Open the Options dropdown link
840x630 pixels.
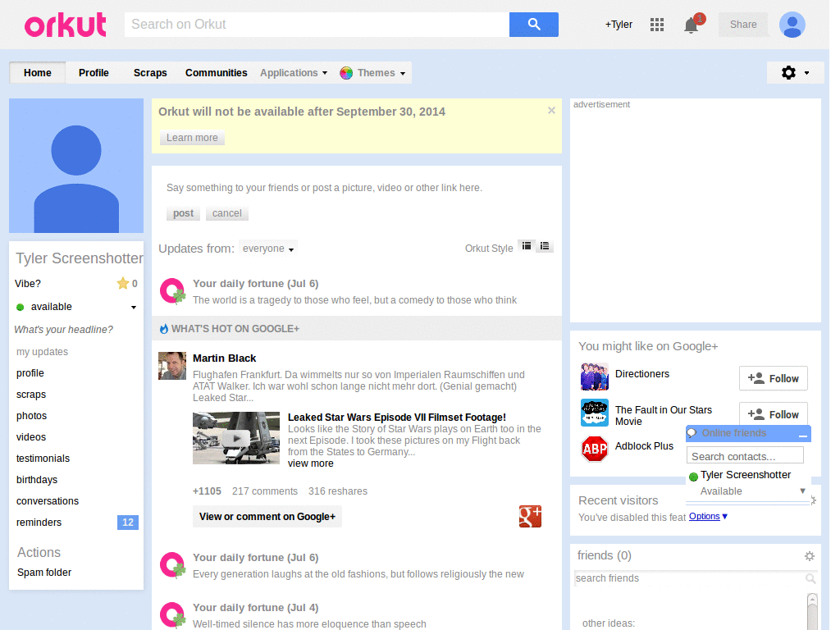[x=708, y=517]
